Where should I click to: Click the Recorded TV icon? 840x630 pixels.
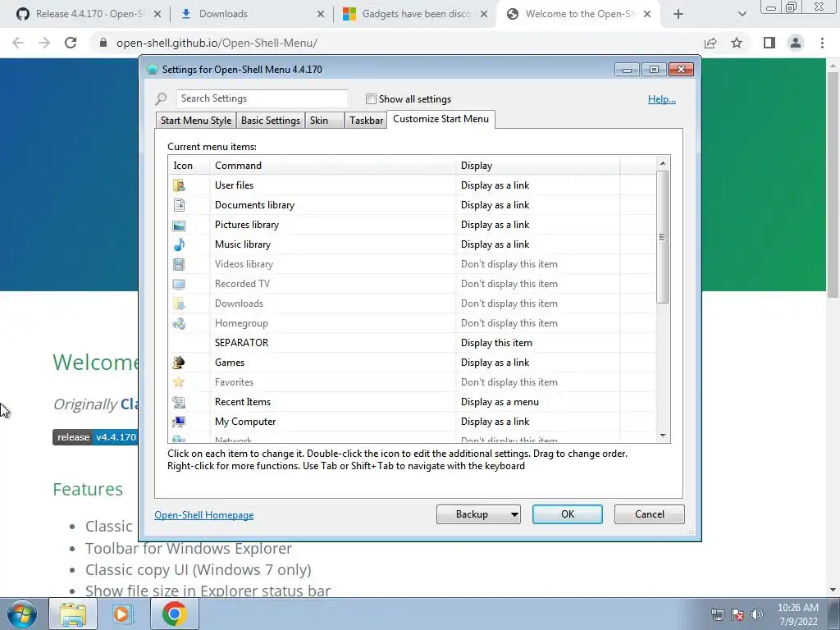click(x=179, y=284)
